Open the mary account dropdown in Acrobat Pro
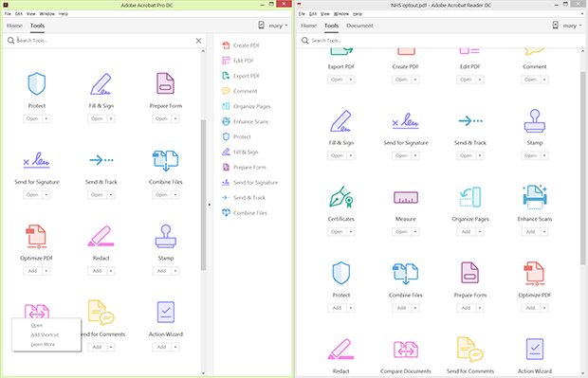This screenshot has height=378, width=588. coord(278,26)
